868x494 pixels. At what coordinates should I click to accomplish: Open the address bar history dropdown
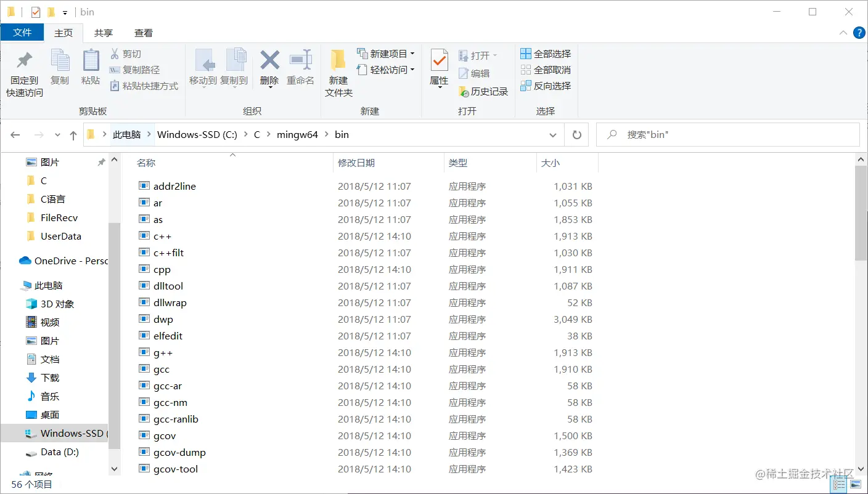pyautogui.click(x=552, y=134)
